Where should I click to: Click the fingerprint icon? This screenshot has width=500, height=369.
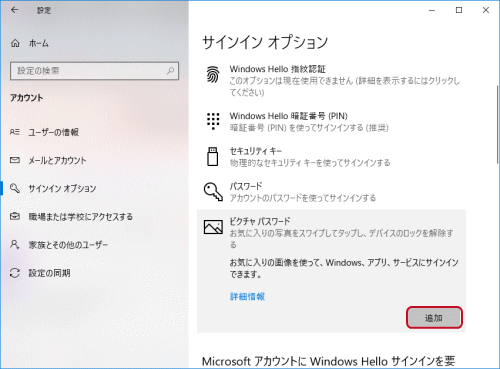pos(213,75)
